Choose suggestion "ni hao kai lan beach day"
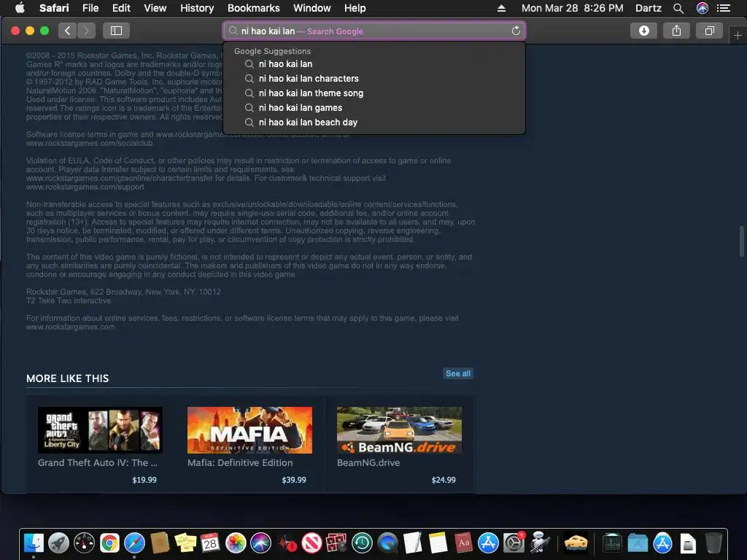747x560 pixels. click(x=374, y=122)
